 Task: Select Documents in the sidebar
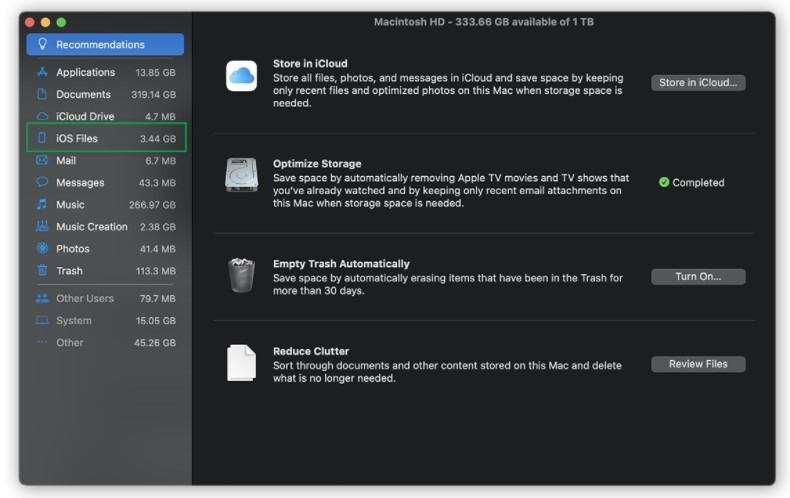[83, 94]
